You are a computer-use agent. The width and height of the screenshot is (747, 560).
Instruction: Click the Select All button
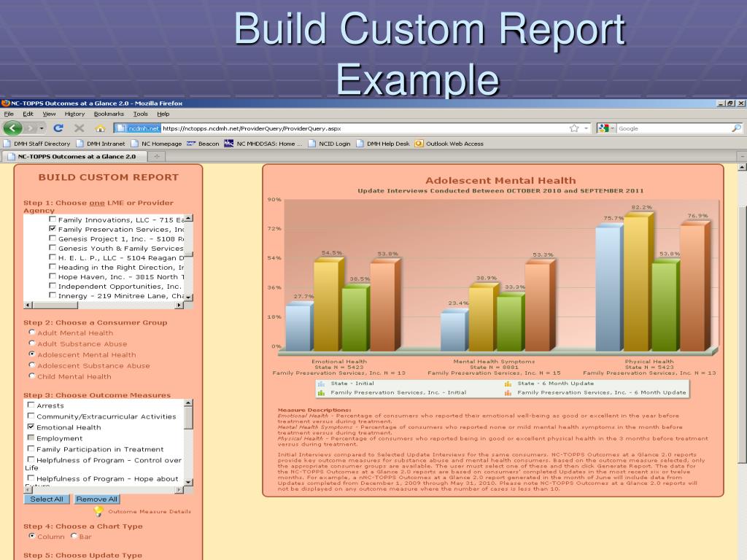pos(47,499)
